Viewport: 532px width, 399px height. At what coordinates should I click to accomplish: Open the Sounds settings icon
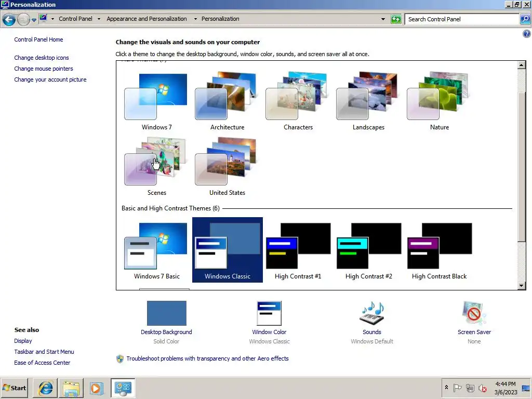pos(372,313)
